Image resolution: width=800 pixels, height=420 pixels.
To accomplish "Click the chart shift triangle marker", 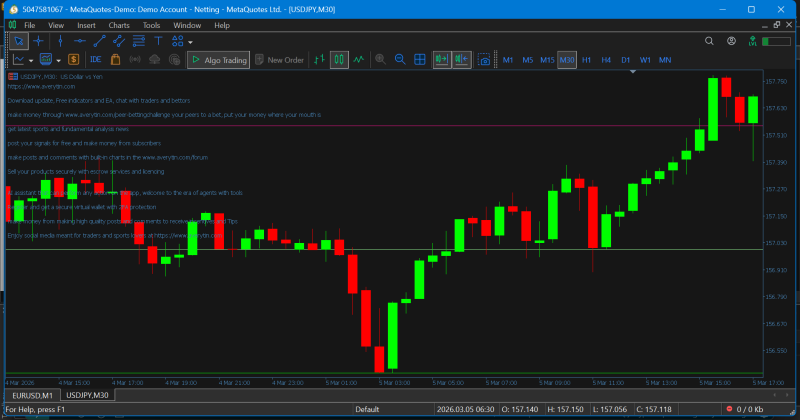I will click(633, 71).
